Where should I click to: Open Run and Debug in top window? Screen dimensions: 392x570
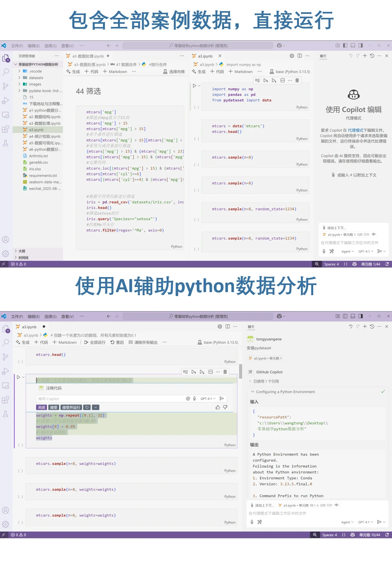pyautogui.click(x=6, y=101)
